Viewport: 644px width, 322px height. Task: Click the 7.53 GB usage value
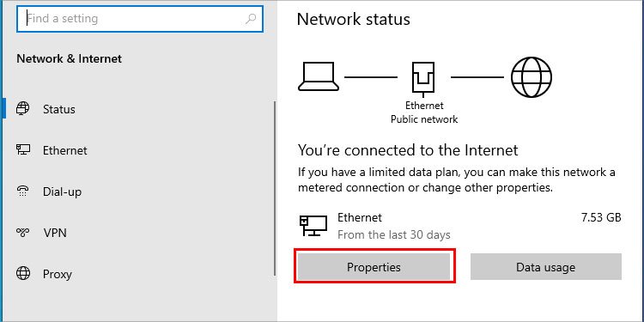click(x=601, y=217)
